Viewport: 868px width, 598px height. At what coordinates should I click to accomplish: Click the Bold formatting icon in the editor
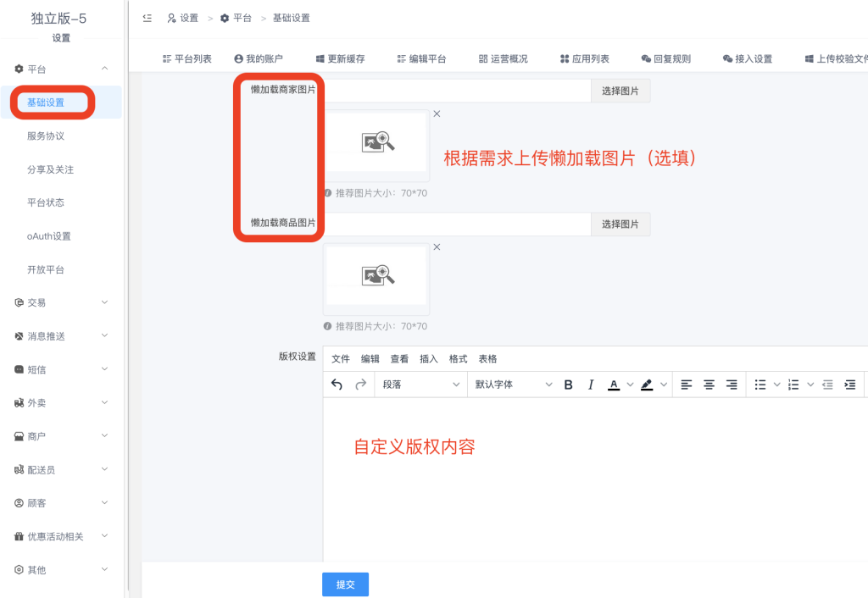point(569,385)
